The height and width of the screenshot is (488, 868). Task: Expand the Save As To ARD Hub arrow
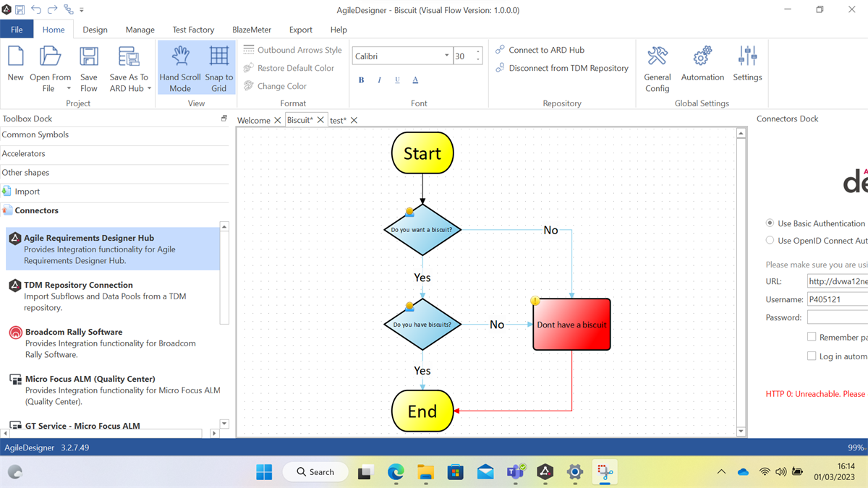tap(149, 89)
